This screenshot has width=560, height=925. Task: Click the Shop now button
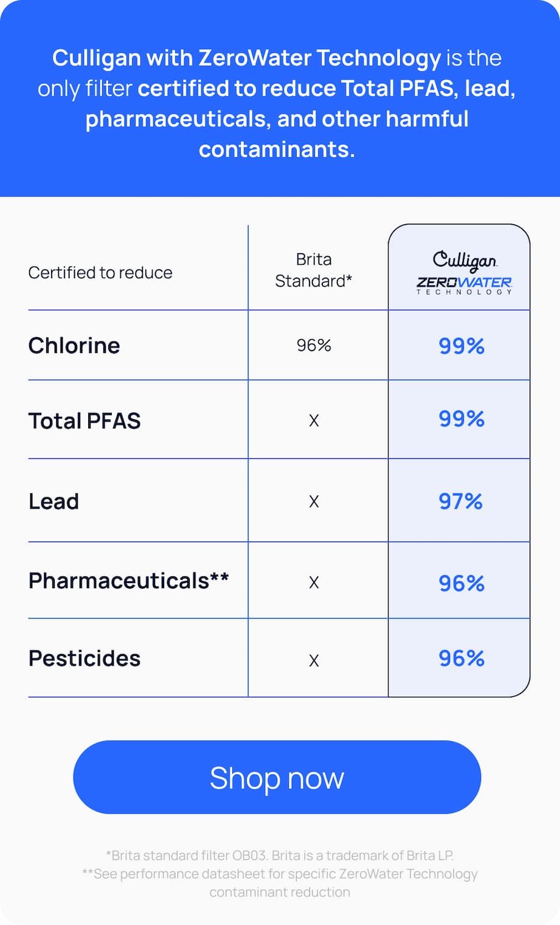pyautogui.click(x=277, y=777)
